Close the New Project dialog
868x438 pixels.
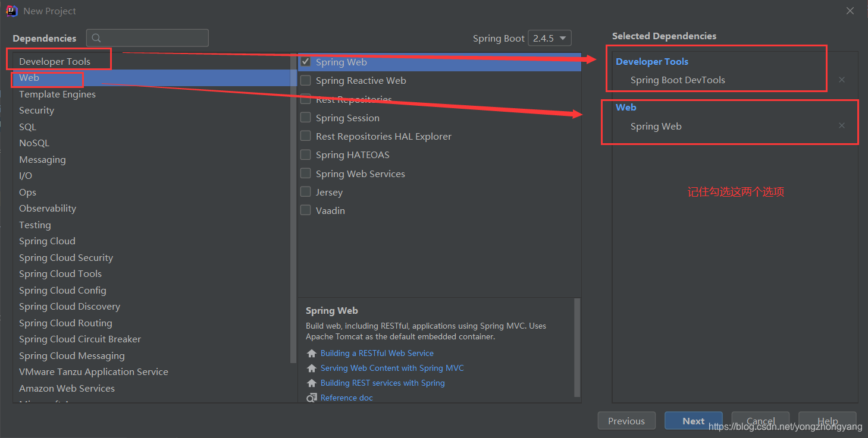click(x=850, y=11)
